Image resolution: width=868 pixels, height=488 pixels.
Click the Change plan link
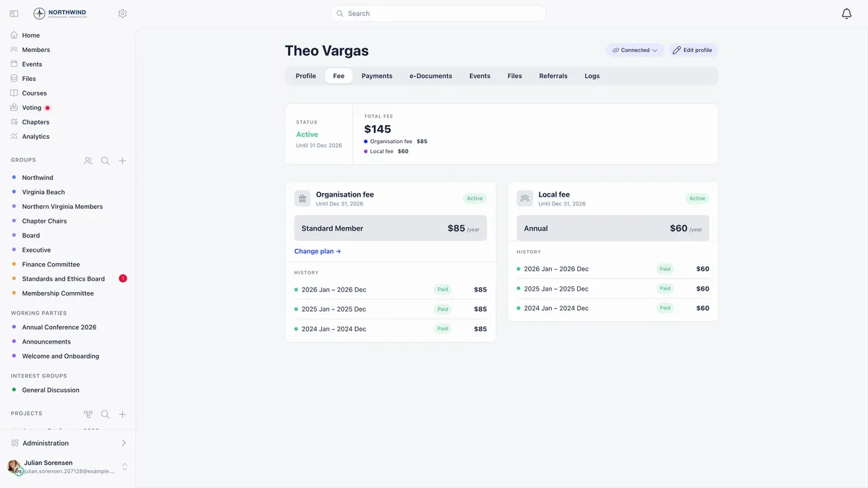[x=318, y=252]
